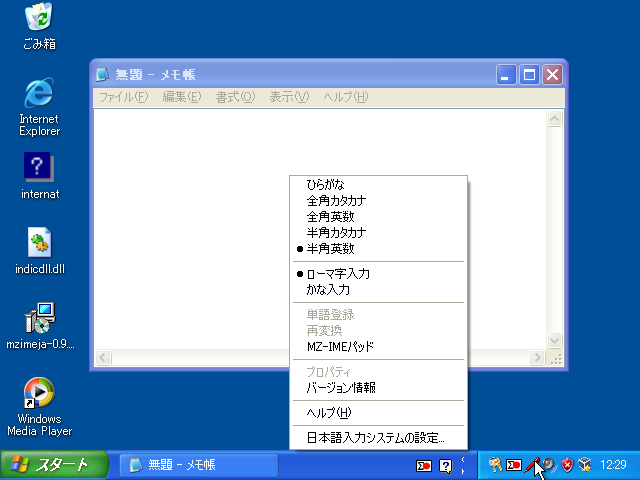This screenshot has width=640, height=480.
Task: Select the internat desktop icon
Action: [x=39, y=166]
